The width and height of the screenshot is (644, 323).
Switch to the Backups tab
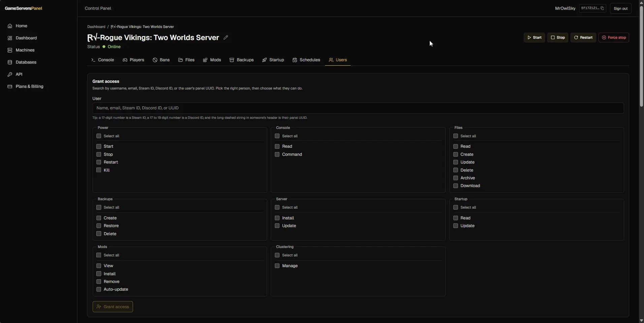(x=241, y=60)
